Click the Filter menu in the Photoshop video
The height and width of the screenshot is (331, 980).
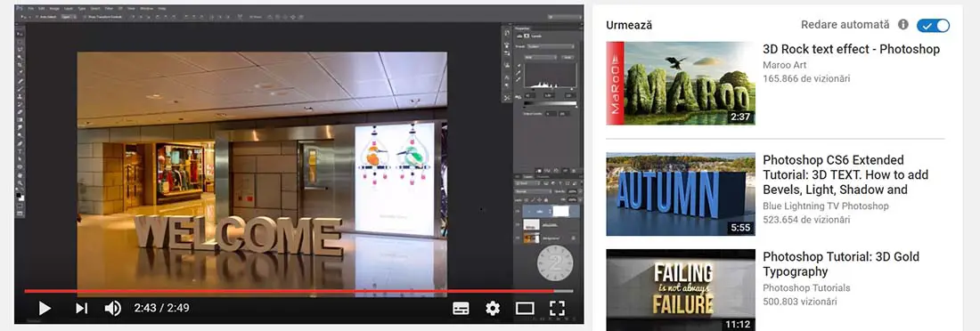coord(109,9)
